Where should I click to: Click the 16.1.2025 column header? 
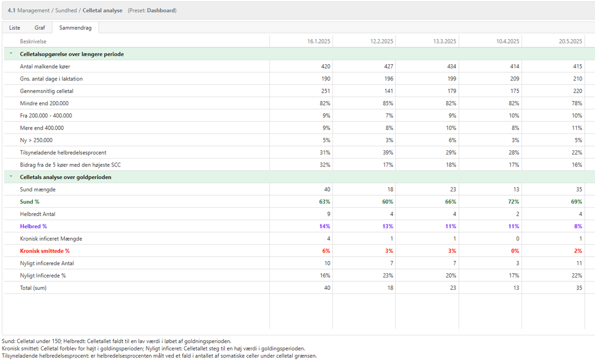(x=319, y=42)
